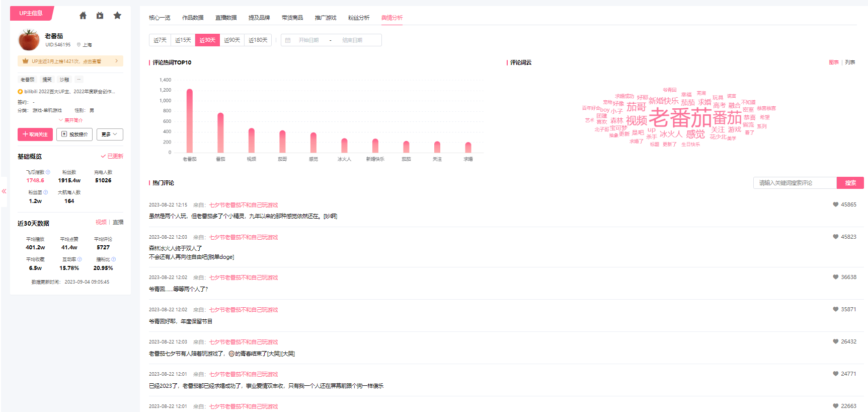This screenshot has height=412, width=868.
Task: Click the pink 搜索 button
Action: point(850,183)
